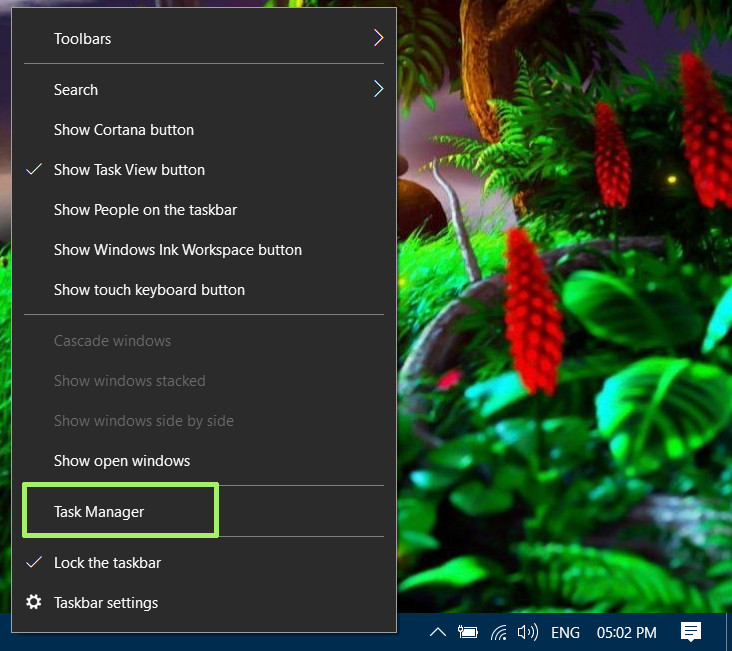The height and width of the screenshot is (651, 732).
Task: Enable Show Windows Ink Workspace button
Action: [x=204, y=250]
